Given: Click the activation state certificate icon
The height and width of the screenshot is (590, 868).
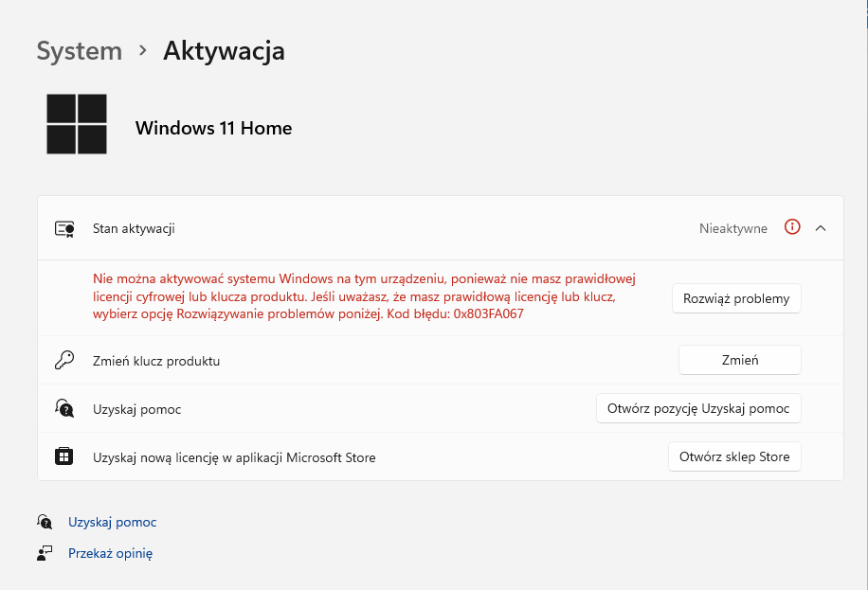Looking at the screenshot, I should (x=64, y=228).
